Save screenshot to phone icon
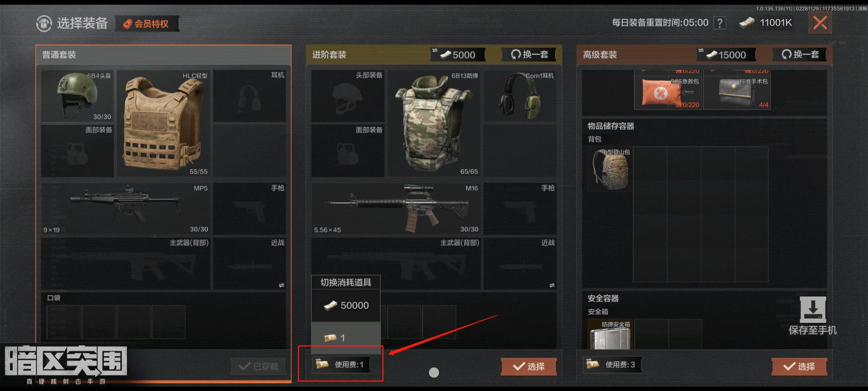The width and height of the screenshot is (868, 391). click(813, 315)
